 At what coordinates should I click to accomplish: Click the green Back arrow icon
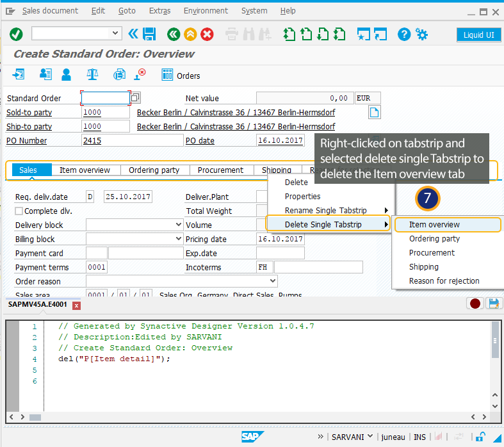click(174, 34)
